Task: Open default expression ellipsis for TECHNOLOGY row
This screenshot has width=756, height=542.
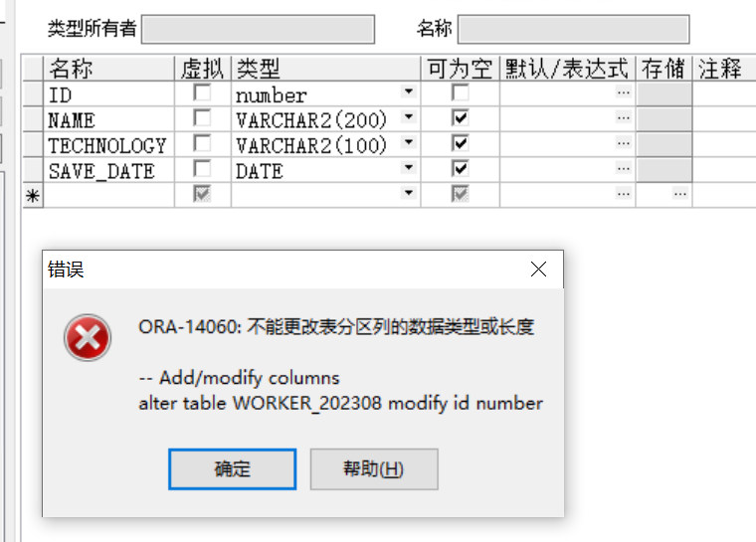Action: click(x=624, y=143)
